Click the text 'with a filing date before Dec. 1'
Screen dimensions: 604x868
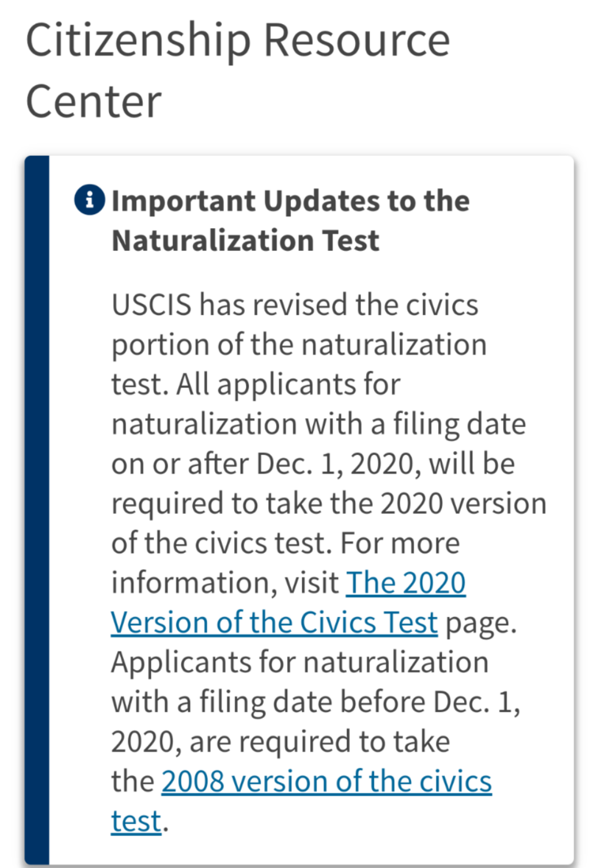coord(316,702)
